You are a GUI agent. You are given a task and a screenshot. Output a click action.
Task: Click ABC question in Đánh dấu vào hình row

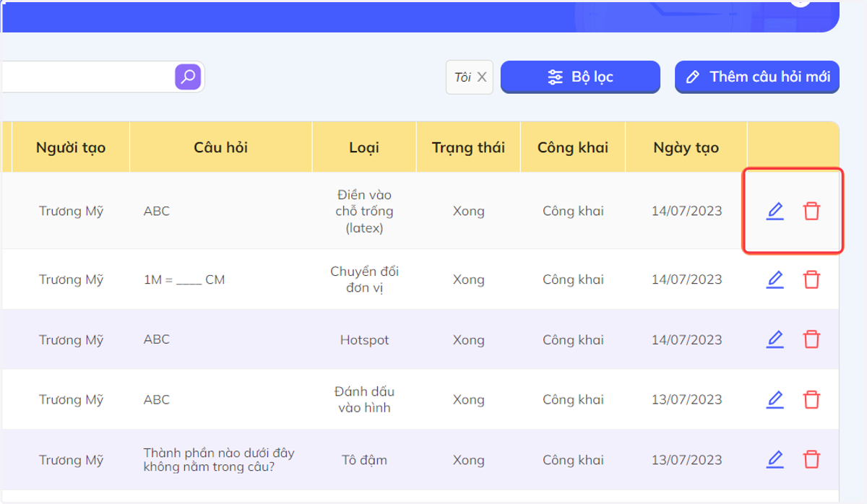tap(157, 399)
